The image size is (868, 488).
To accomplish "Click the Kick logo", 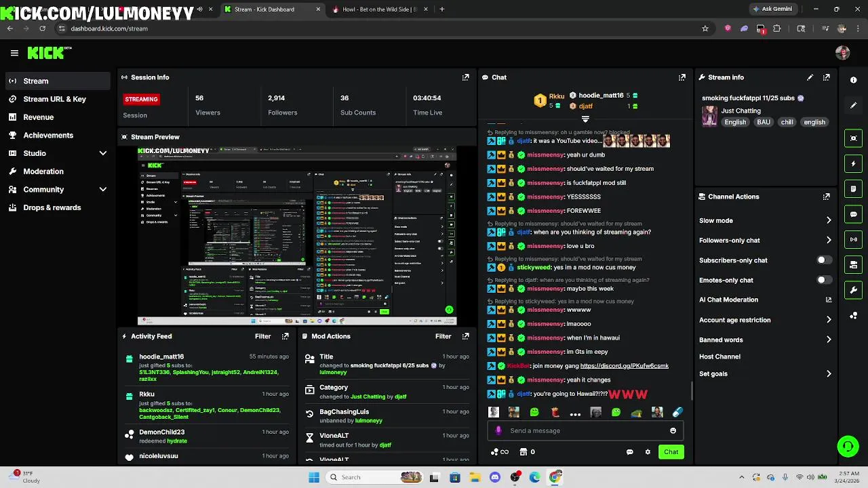I will click(x=50, y=53).
